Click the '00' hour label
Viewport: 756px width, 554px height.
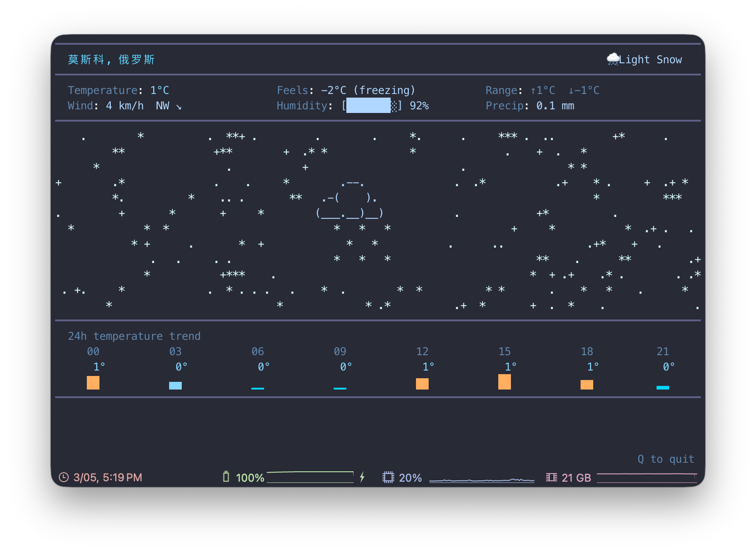click(x=93, y=352)
